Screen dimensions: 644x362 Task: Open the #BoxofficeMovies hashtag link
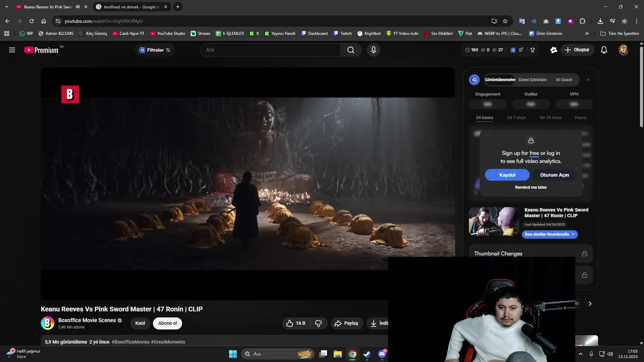tap(130, 342)
